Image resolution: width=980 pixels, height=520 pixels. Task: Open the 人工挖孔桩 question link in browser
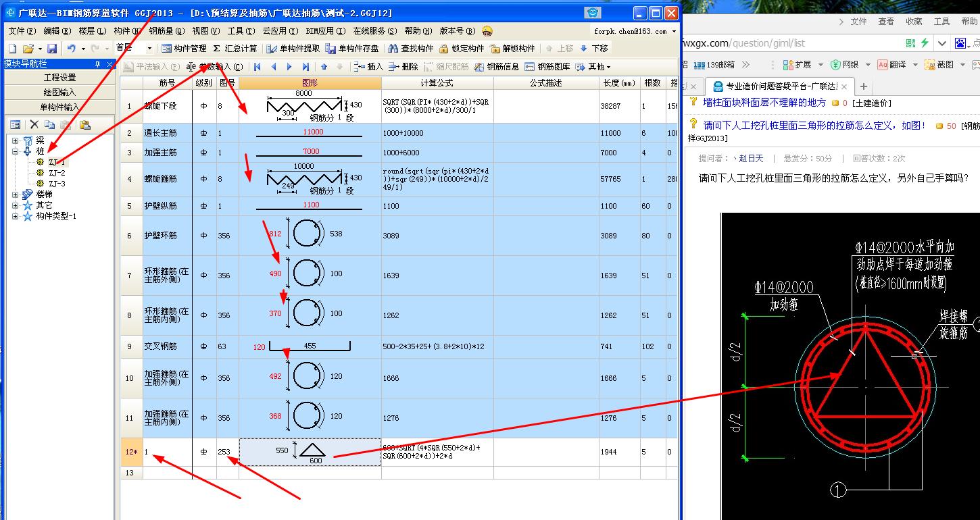click(814, 126)
